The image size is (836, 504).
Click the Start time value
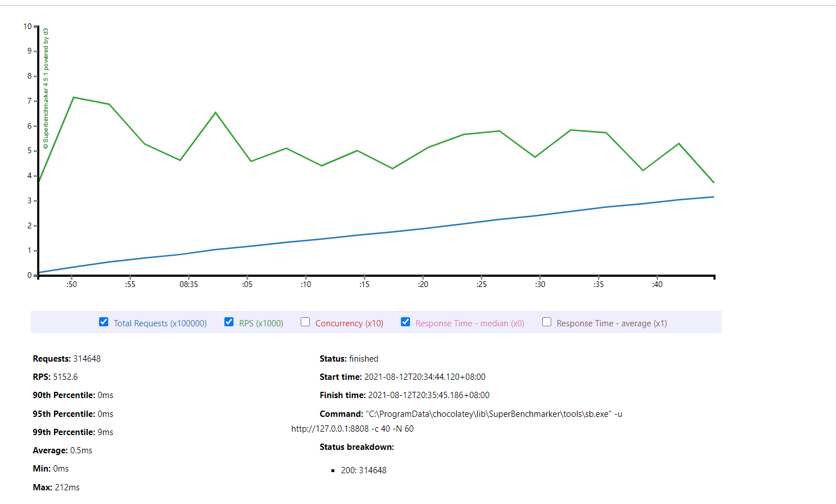[x=425, y=377]
